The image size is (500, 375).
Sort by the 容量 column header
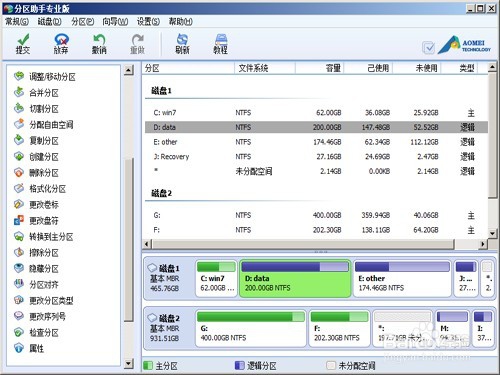(319, 68)
